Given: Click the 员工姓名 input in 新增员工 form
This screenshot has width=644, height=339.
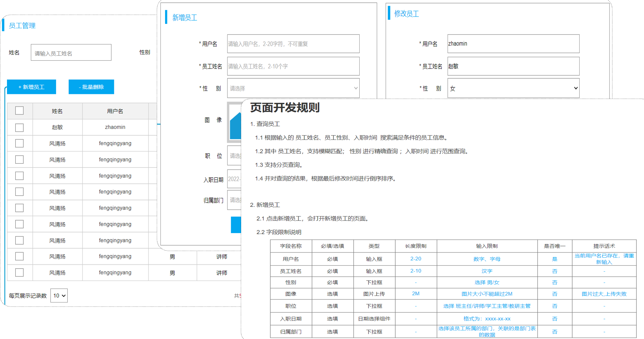Looking at the screenshot, I should point(293,66).
